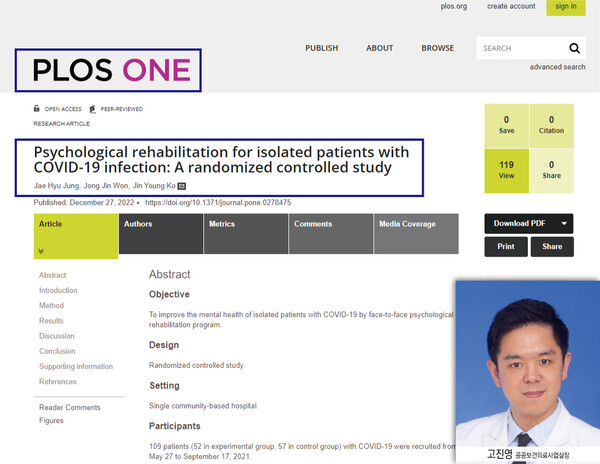Open the Comments tab
This screenshot has width=600, height=464.
tap(330, 232)
